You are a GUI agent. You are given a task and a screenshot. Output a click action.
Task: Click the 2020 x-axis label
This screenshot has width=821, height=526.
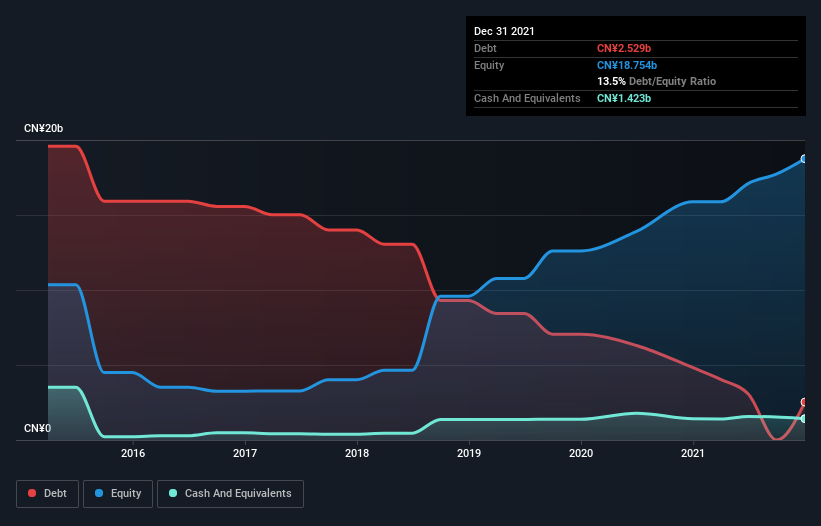pyautogui.click(x=581, y=453)
